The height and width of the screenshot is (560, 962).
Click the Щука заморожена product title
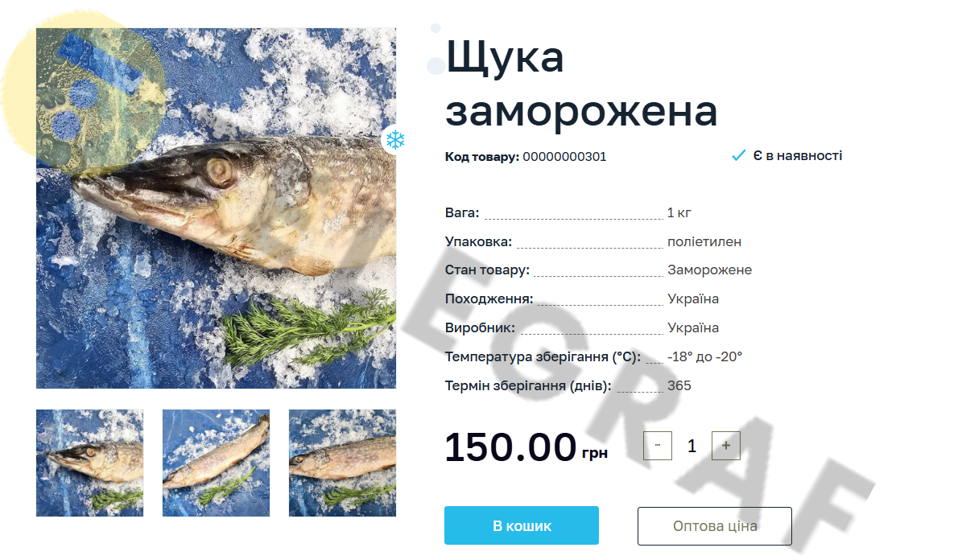[581, 84]
